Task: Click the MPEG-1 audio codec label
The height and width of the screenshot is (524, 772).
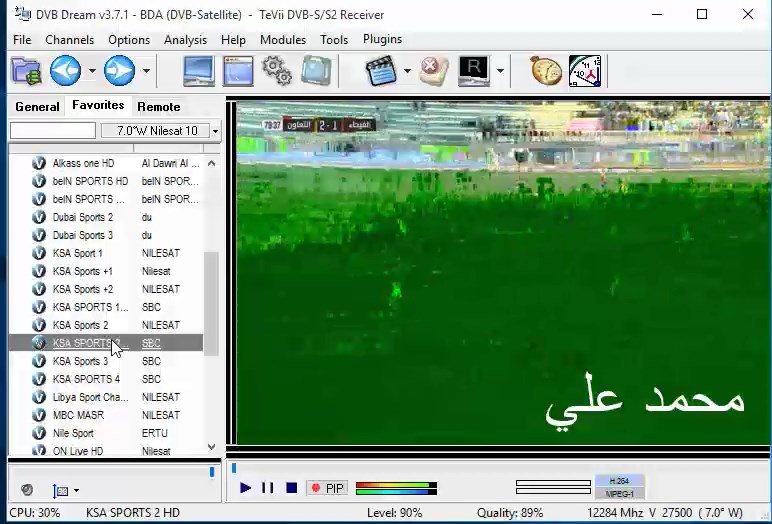Action: (619, 493)
